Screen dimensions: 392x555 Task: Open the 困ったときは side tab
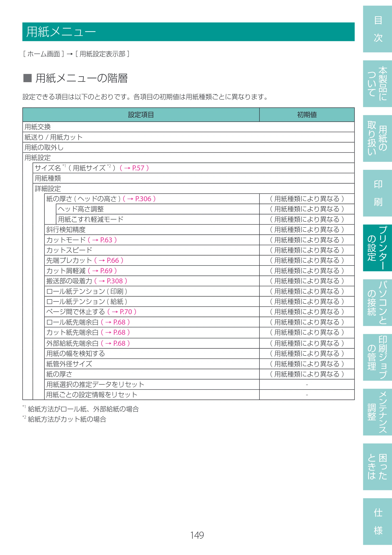click(x=377, y=467)
